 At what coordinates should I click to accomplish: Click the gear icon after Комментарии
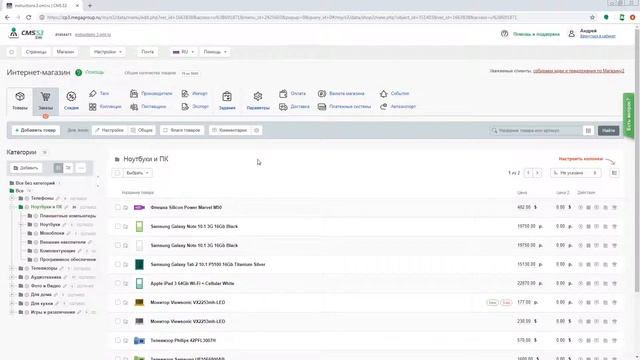click(257, 130)
